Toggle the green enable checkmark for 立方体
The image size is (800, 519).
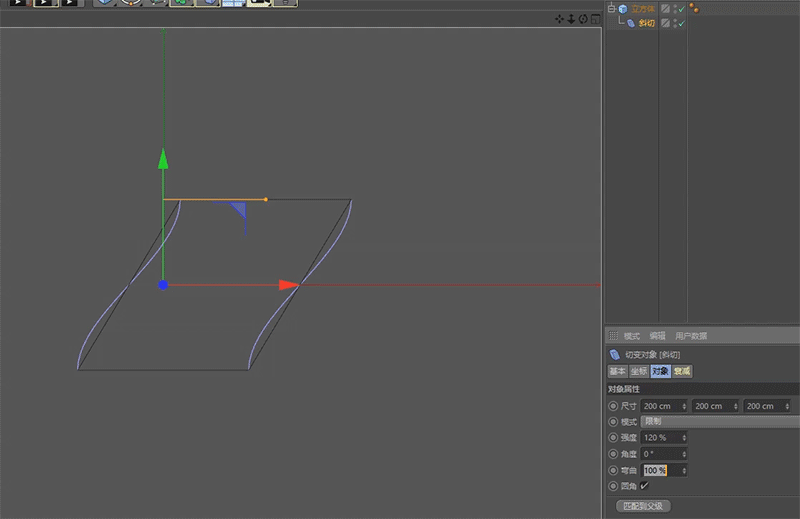pos(680,9)
